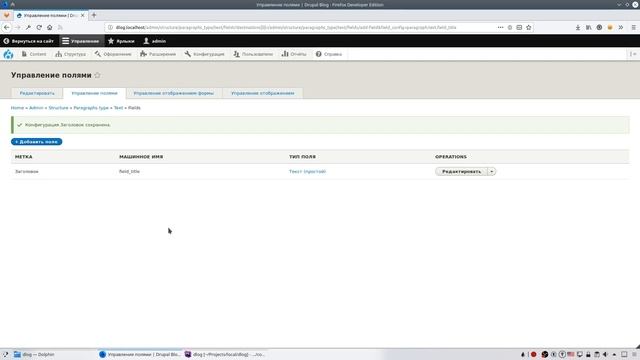The height and width of the screenshot is (360, 640).
Task: Open the Справка help menu
Action: click(x=329, y=54)
